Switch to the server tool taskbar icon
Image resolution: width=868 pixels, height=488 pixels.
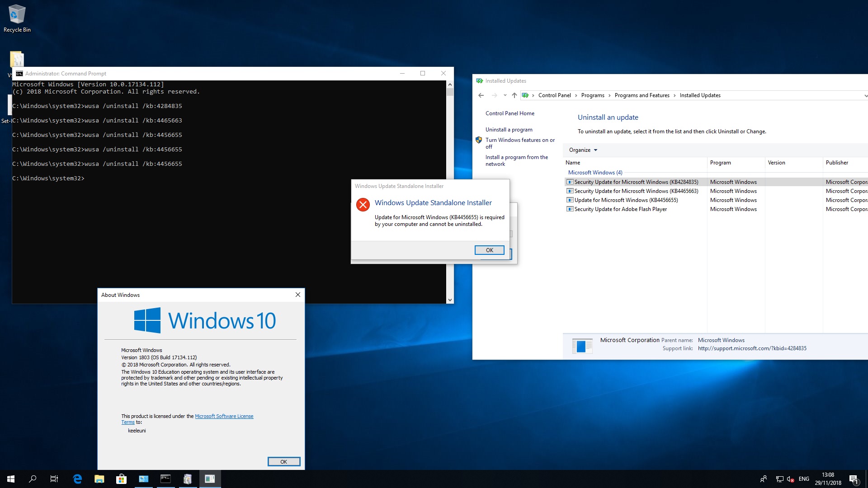[x=188, y=479]
